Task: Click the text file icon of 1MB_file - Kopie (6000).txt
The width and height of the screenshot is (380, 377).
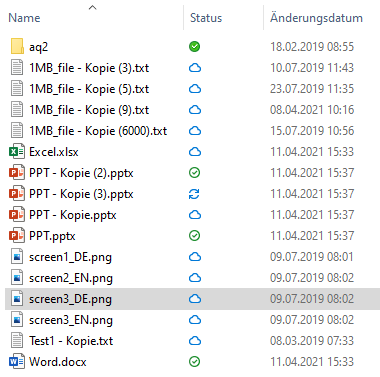Action: (17, 131)
